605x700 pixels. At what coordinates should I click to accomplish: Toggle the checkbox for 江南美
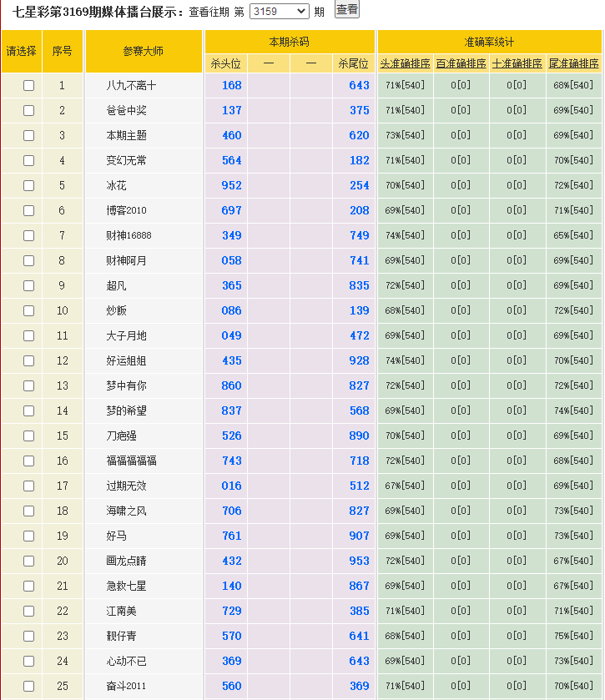pos(29,612)
